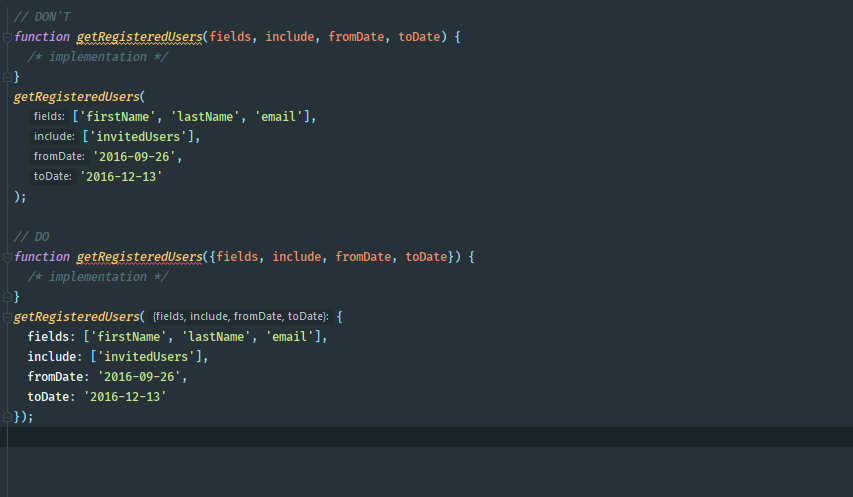
Task: Click the 'fields:' inlay parameter hint
Action: click(48, 117)
